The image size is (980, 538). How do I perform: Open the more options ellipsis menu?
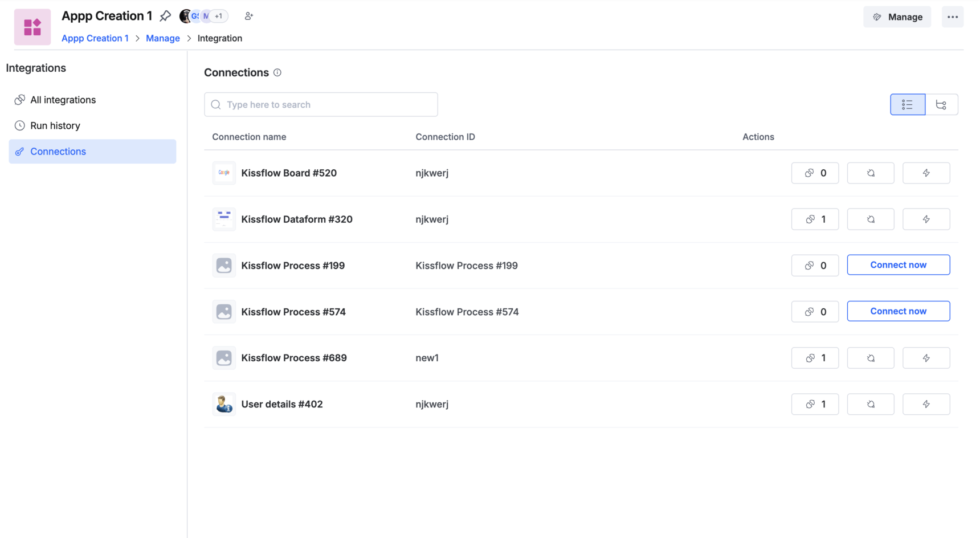click(953, 17)
